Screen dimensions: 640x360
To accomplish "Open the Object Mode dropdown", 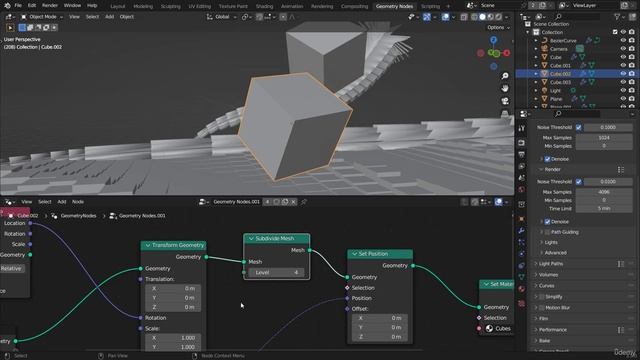I will coord(42,17).
